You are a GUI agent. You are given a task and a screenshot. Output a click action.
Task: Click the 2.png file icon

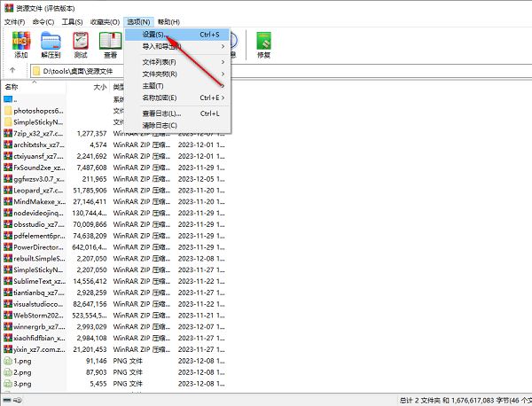[8, 372]
